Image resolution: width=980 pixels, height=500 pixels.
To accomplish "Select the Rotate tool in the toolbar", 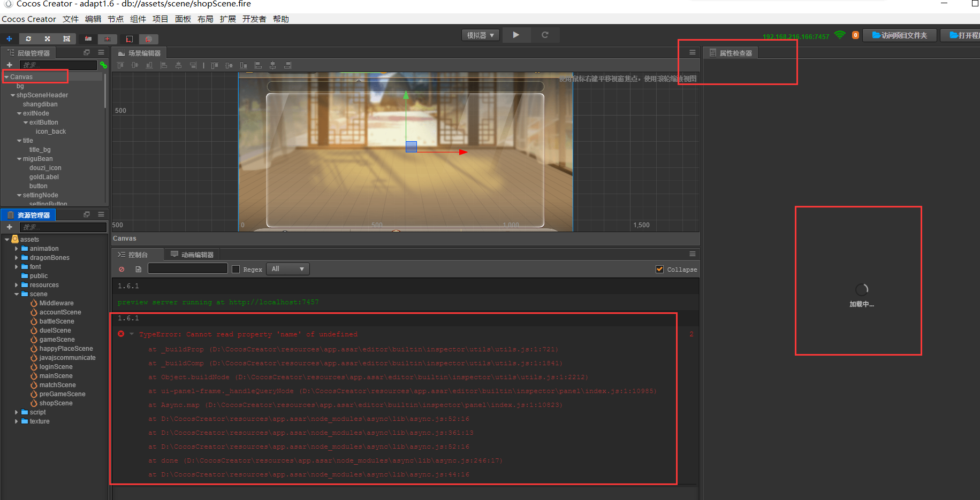I will point(28,39).
